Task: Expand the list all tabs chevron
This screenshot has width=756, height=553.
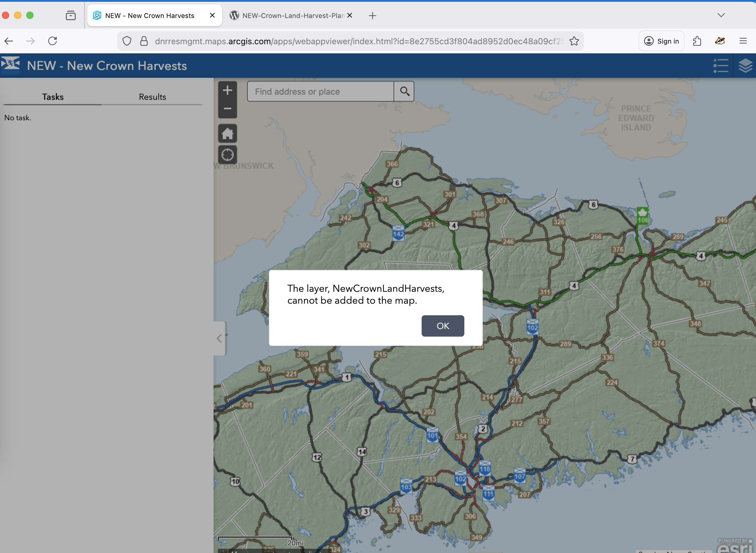Action: click(x=721, y=15)
